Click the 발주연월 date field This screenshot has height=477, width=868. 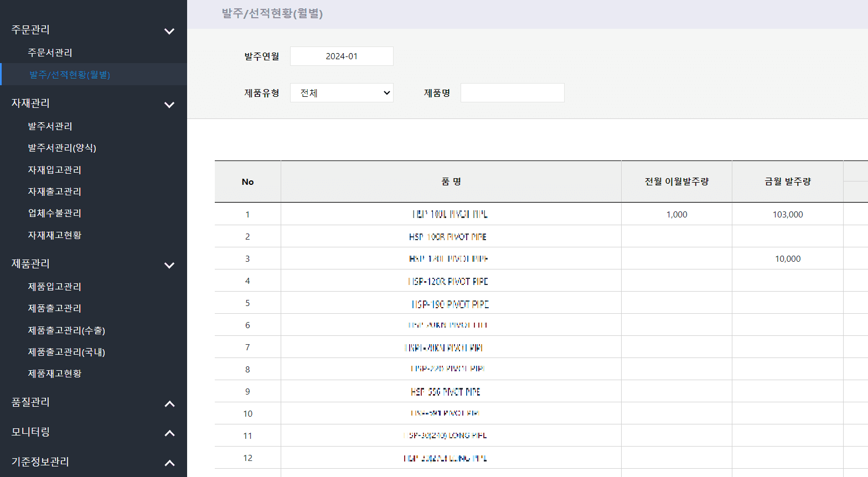point(342,56)
